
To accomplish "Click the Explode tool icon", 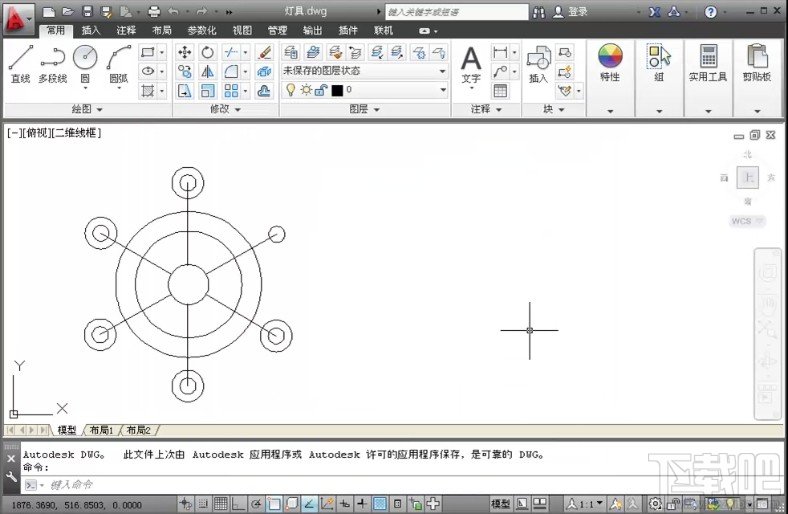I will coord(264,71).
